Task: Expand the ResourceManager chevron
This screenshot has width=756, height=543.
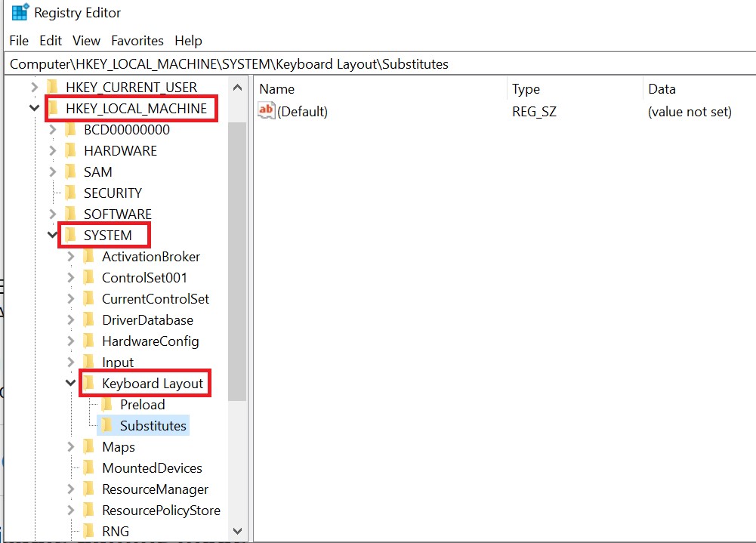Action: [x=71, y=489]
